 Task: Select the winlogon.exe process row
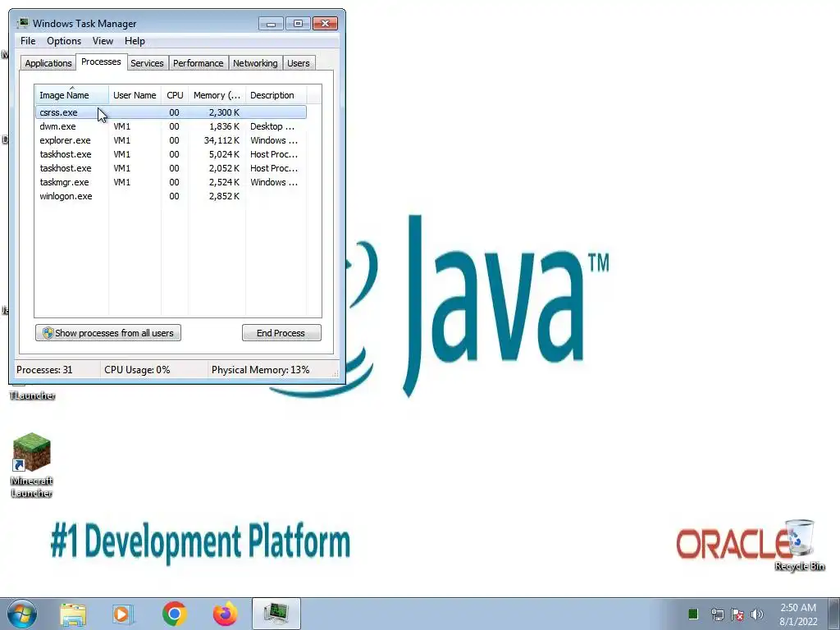pyautogui.click(x=171, y=196)
